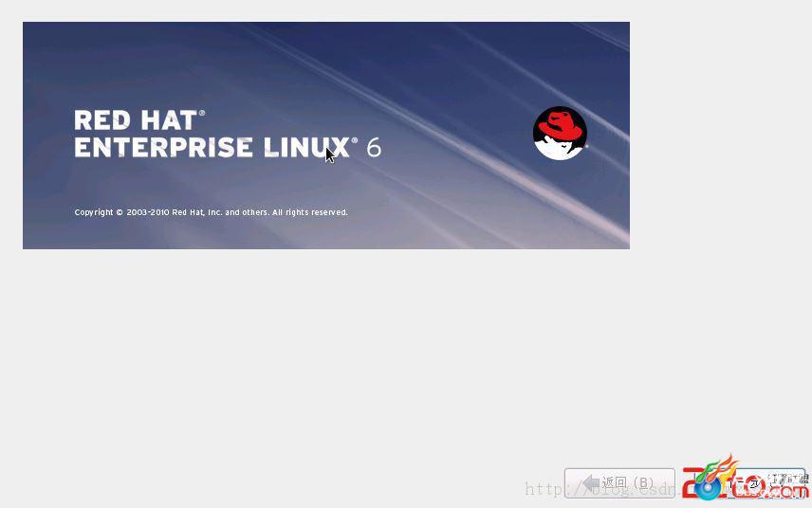Viewport: 812px width, 508px height.
Task: Click the red 2 in the watermark logo
Action: [x=692, y=483]
